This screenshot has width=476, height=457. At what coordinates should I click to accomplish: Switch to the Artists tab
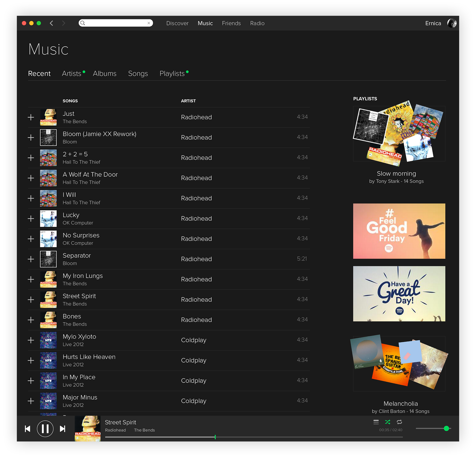pos(72,74)
